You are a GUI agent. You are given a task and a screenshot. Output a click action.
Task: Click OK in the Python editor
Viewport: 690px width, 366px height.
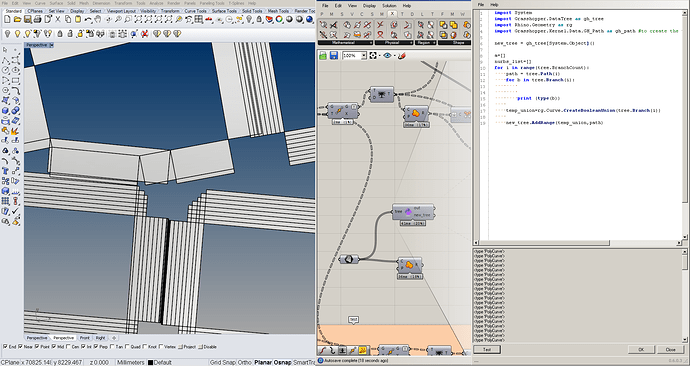tap(641, 349)
